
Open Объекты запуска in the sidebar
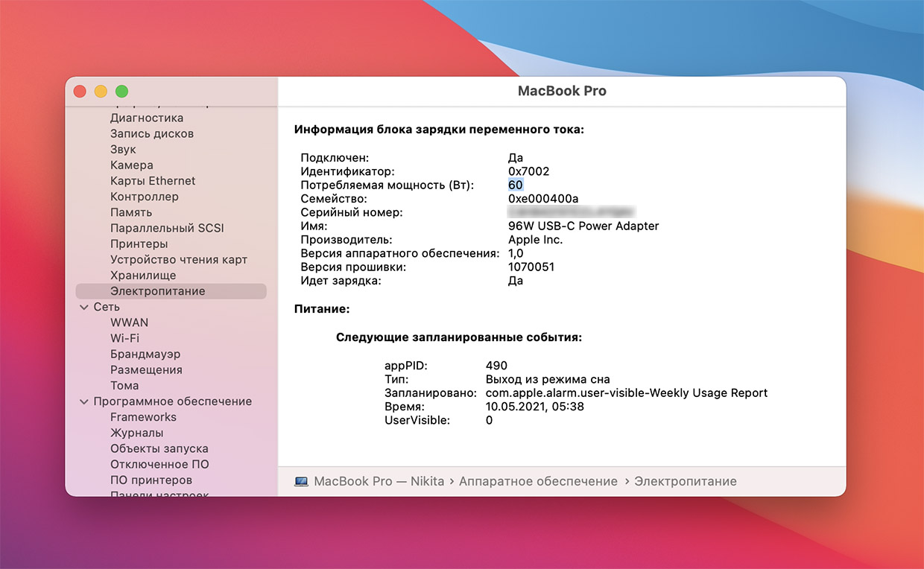point(159,448)
